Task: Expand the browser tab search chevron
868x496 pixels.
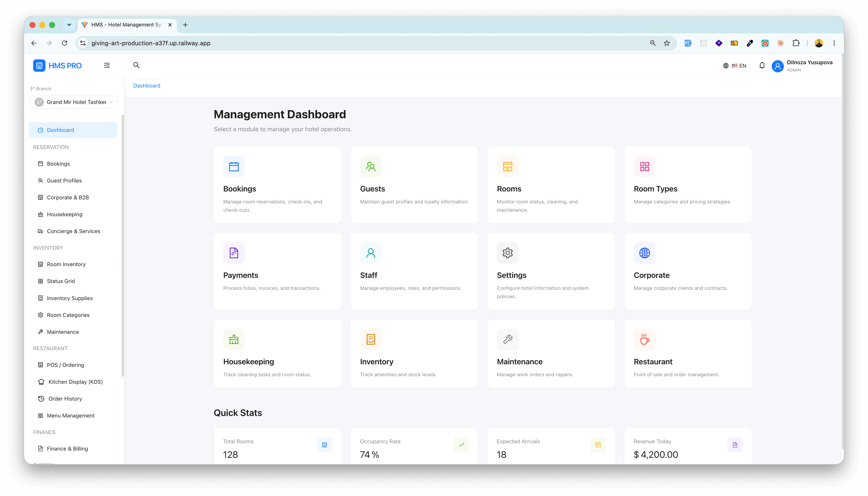Action: pos(69,25)
